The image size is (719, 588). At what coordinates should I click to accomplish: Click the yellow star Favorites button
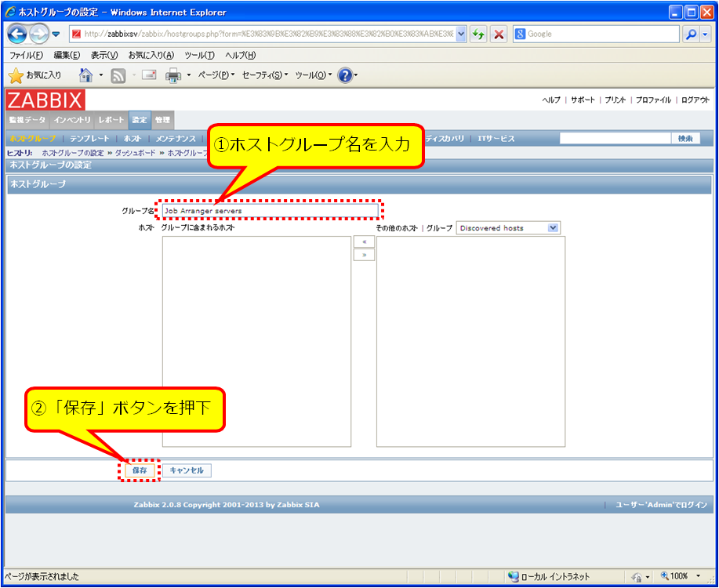click(34, 74)
